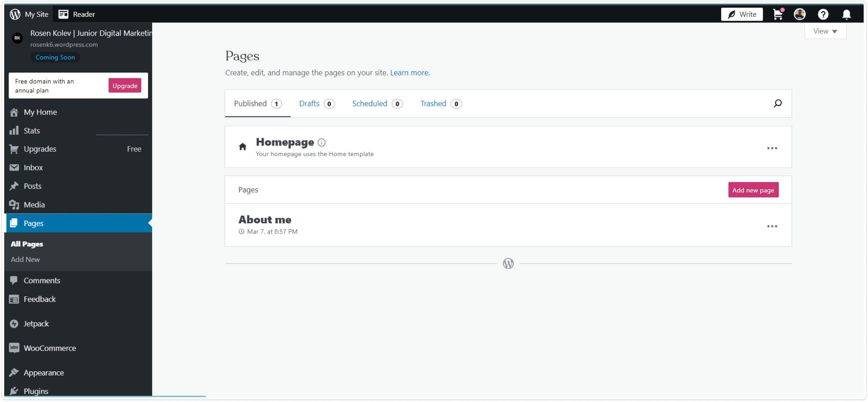Open the About me page title
Screen dimensions: 868x402
coord(265,220)
